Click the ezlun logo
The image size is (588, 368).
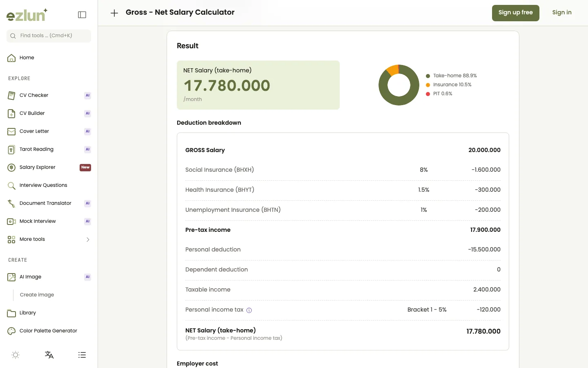[27, 15]
